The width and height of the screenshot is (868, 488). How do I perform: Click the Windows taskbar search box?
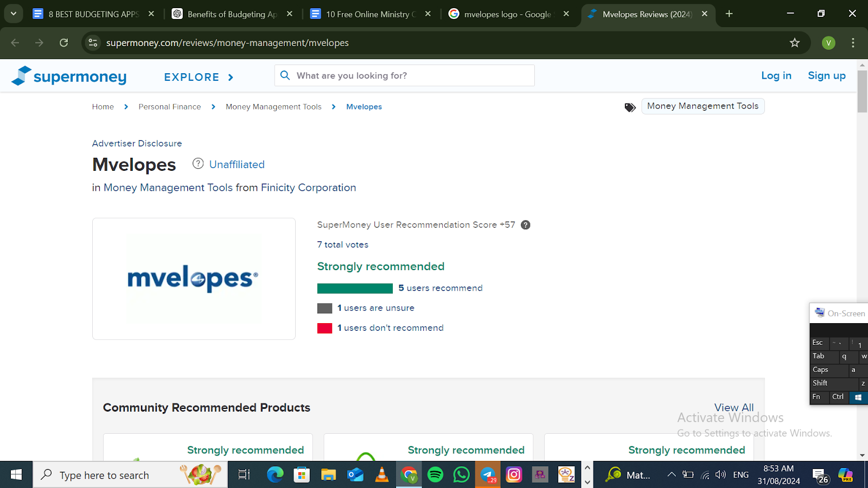click(130, 475)
